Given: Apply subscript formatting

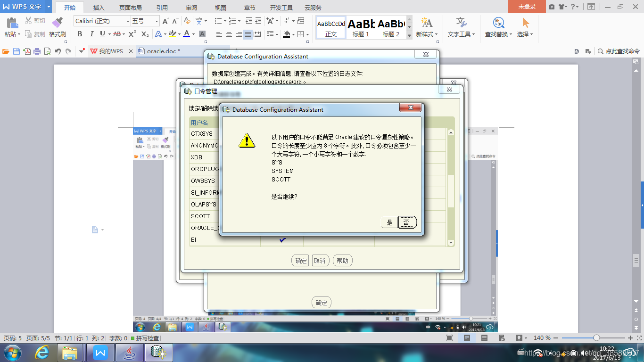Looking at the screenshot, I should coord(145,34).
